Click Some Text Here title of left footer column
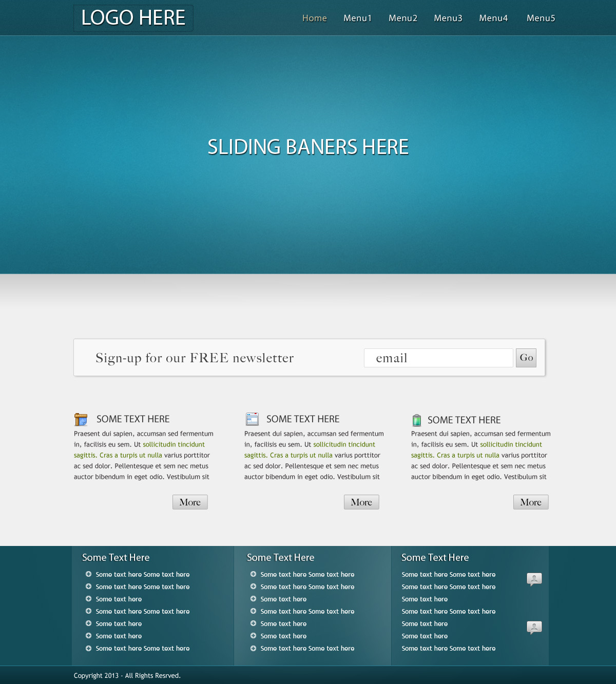Viewport: 616px width, 684px height. [x=116, y=558]
